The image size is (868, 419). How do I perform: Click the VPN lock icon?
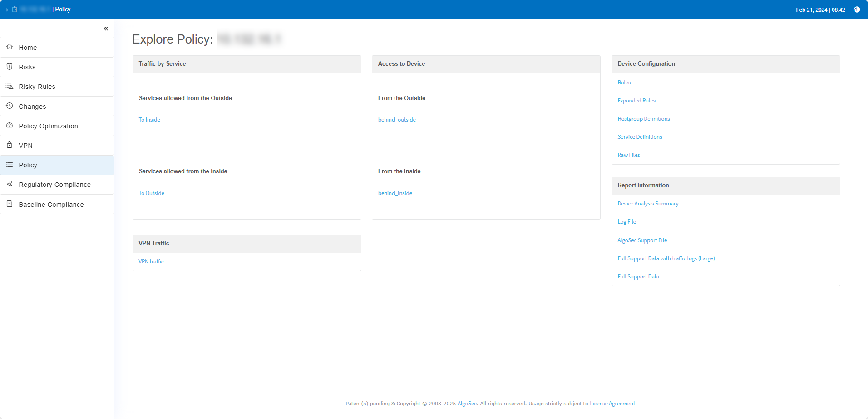[x=10, y=145]
